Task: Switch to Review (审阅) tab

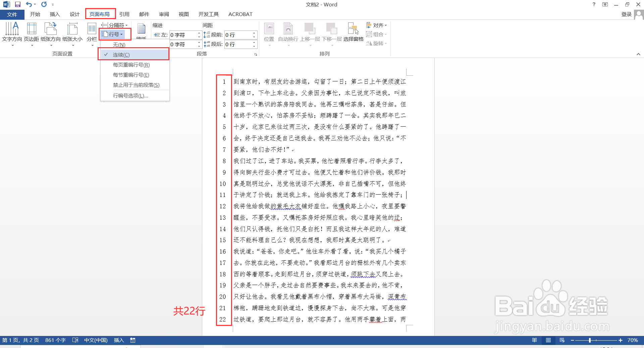Action: 164,14
